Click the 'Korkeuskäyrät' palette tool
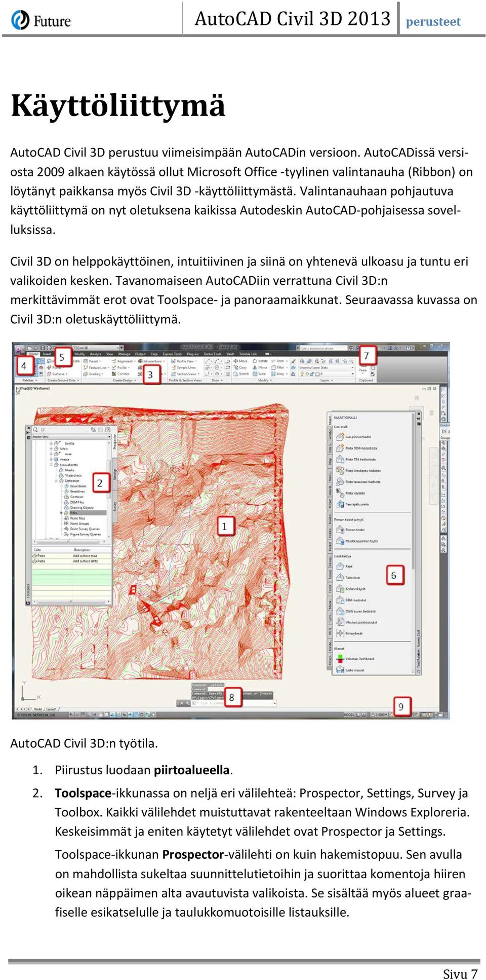This screenshot has height=980, width=486. (x=350, y=588)
